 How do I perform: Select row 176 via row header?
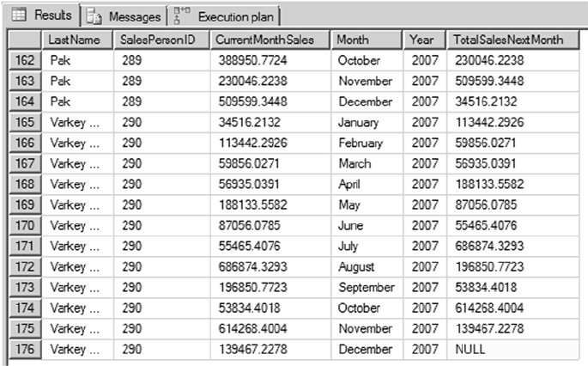[x=24, y=350]
